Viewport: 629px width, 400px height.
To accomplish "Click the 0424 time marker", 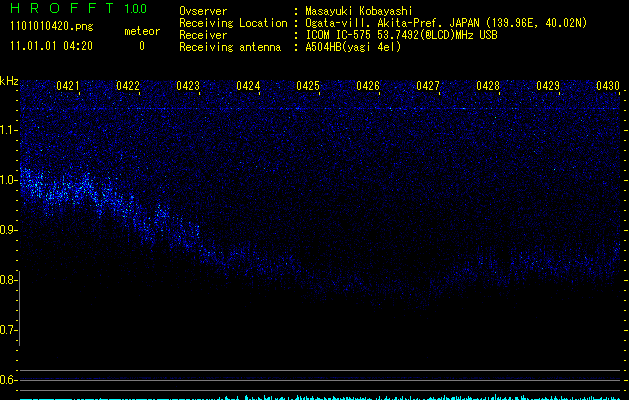I will point(248,86).
